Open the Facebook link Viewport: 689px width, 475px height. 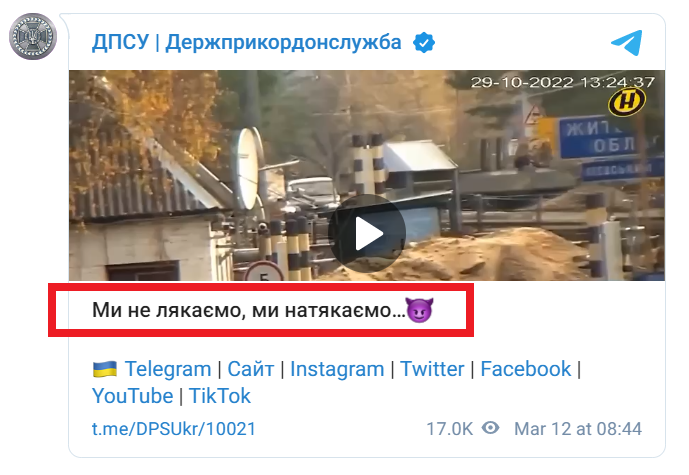[526, 369]
